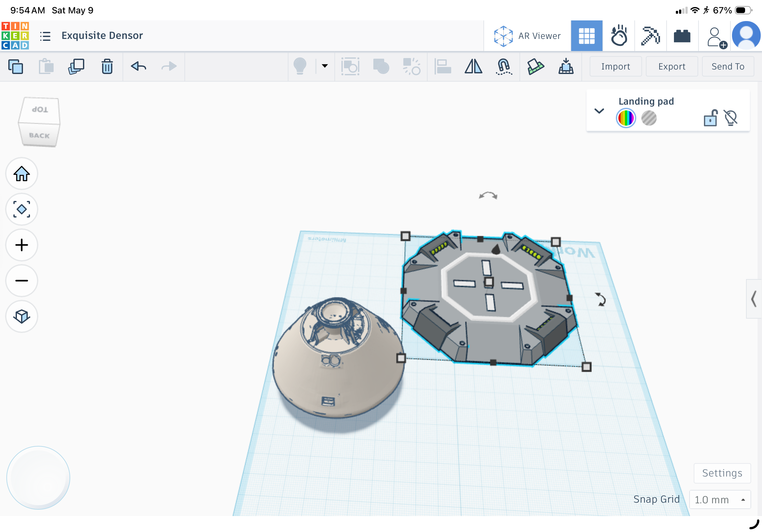
Task: Click the top rotation arrow handle
Action: [x=488, y=196]
